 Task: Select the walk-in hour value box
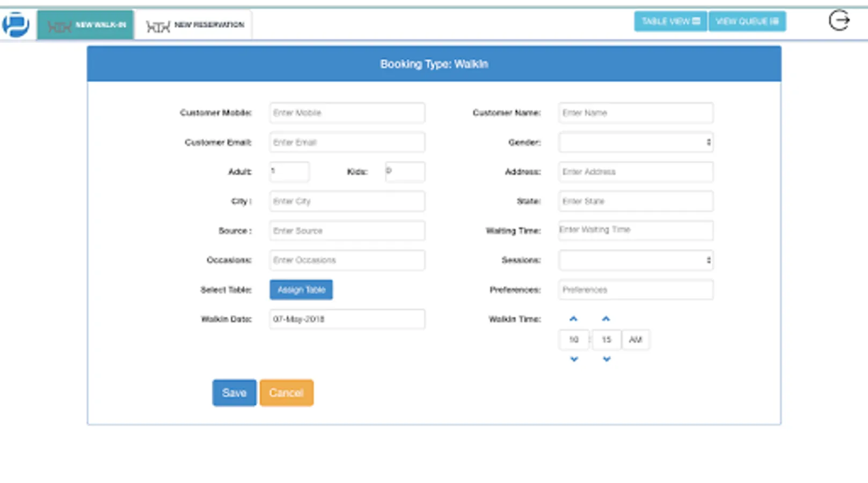click(574, 340)
